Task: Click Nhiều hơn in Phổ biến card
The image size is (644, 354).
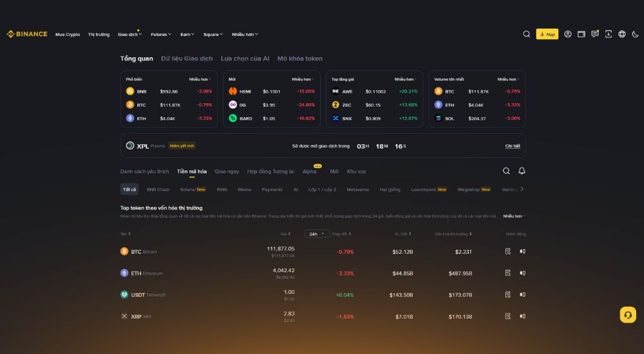Action: (x=200, y=79)
